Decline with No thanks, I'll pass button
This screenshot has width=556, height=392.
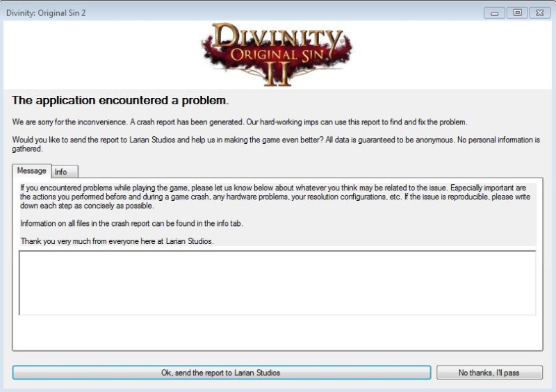click(489, 373)
